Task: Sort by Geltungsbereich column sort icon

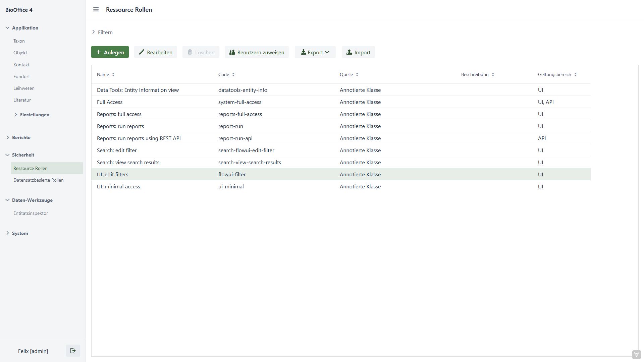Action: [575, 74]
